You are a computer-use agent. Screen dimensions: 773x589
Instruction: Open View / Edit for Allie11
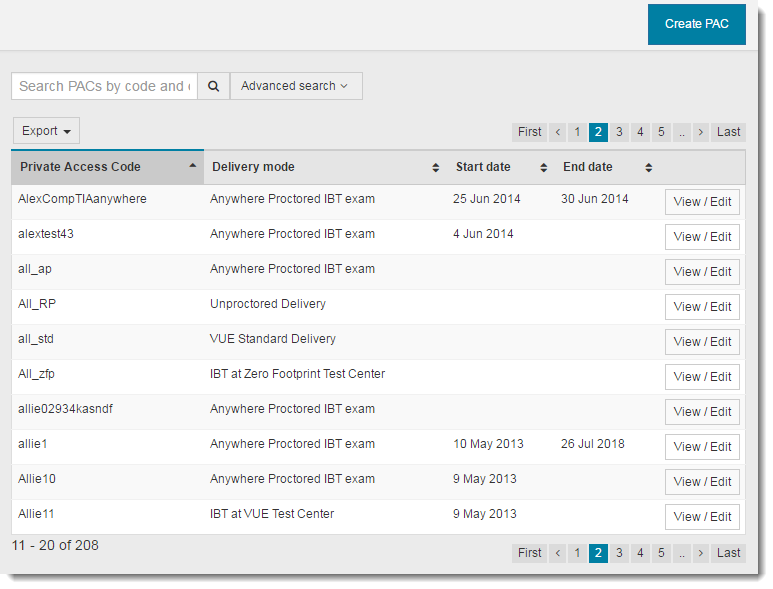click(702, 517)
